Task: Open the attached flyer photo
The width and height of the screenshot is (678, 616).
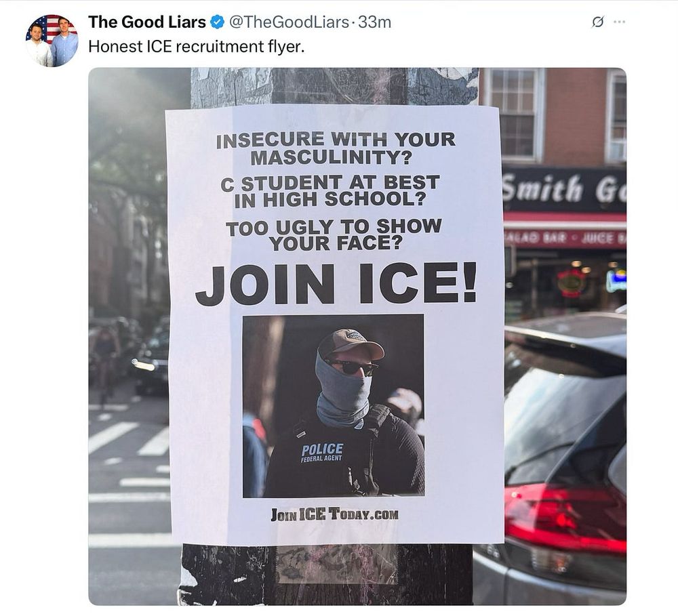Action: [357, 336]
